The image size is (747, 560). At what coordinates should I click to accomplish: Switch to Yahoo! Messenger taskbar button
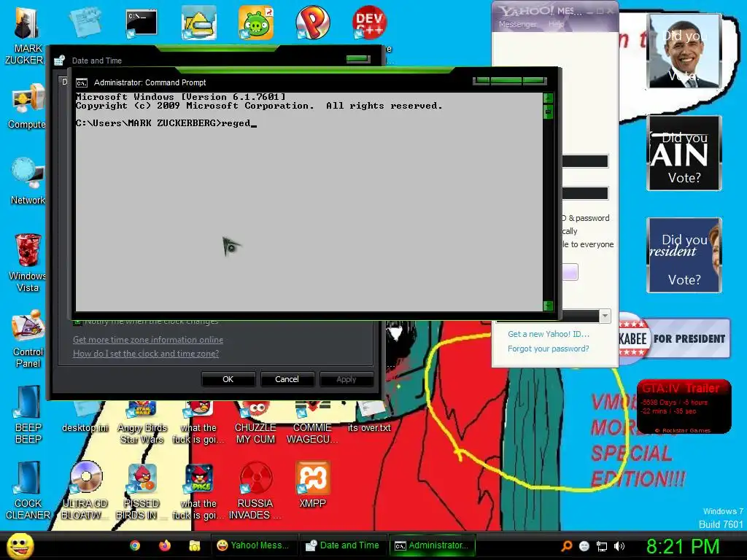254,545
